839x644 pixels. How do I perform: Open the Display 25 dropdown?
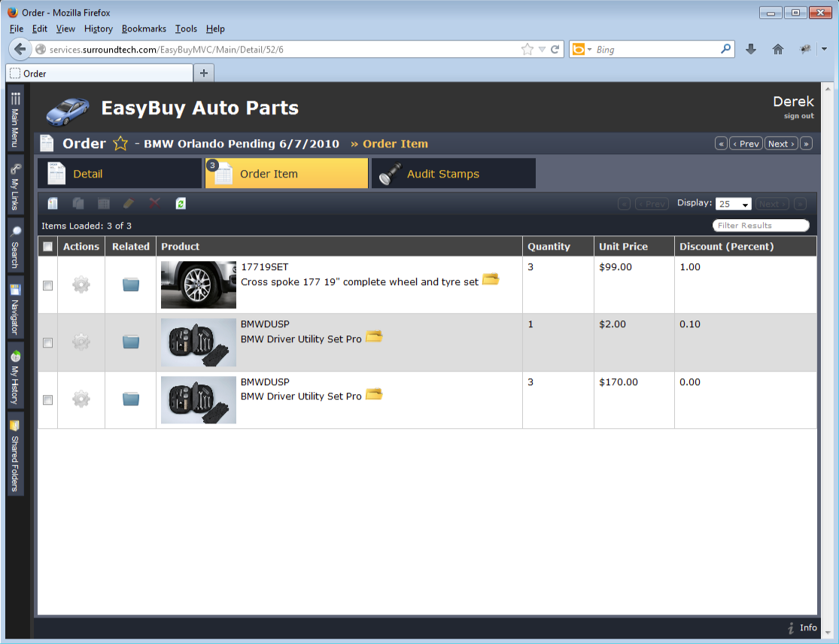(733, 204)
